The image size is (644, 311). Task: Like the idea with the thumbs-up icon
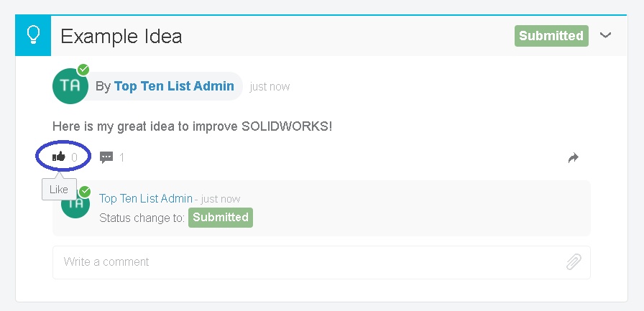pyautogui.click(x=59, y=157)
